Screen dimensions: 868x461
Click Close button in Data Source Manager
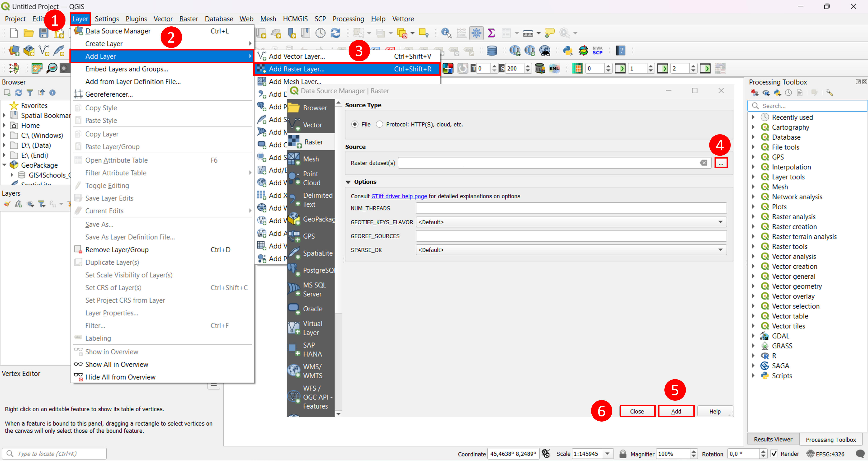tap(637, 411)
